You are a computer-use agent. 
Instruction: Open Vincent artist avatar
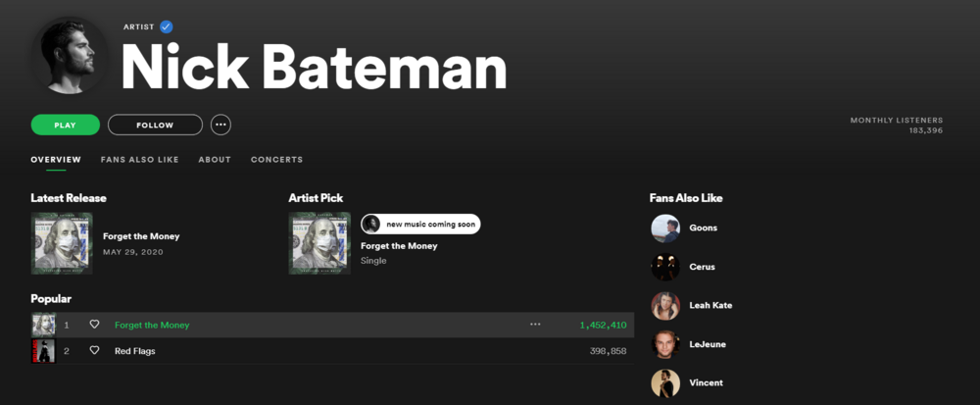tap(665, 383)
